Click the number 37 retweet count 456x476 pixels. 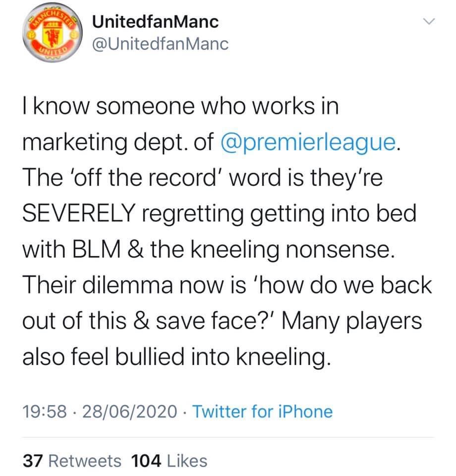tap(33, 461)
